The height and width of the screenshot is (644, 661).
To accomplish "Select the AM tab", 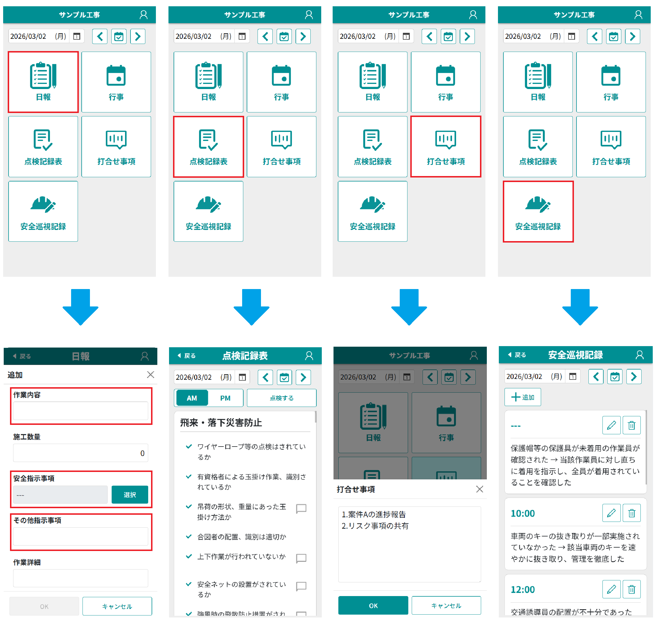I will (192, 398).
